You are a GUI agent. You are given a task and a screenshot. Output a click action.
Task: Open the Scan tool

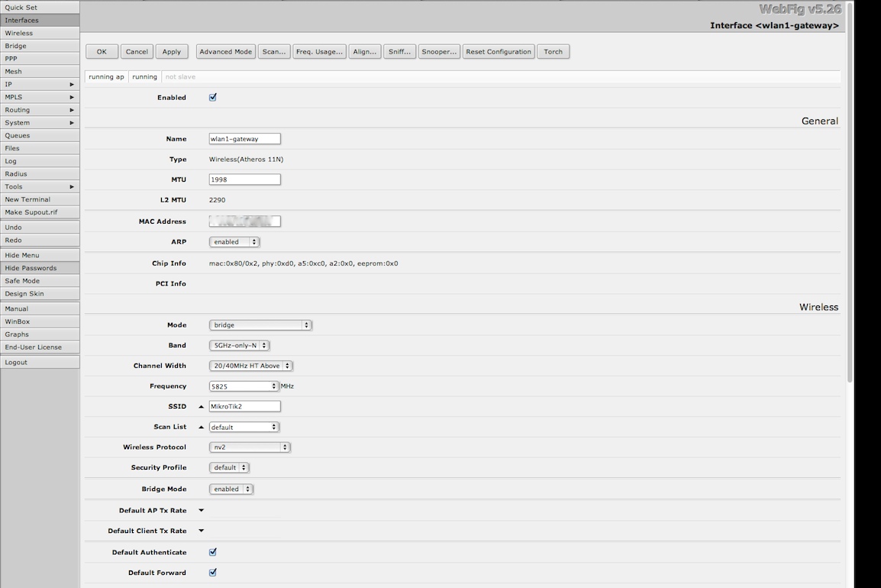[274, 52]
